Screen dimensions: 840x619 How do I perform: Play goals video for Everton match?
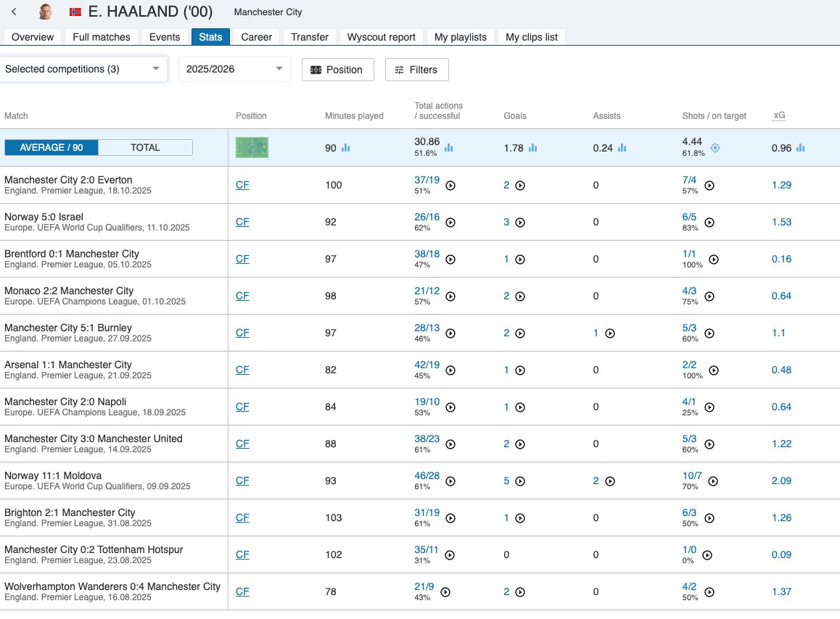pyautogui.click(x=520, y=186)
